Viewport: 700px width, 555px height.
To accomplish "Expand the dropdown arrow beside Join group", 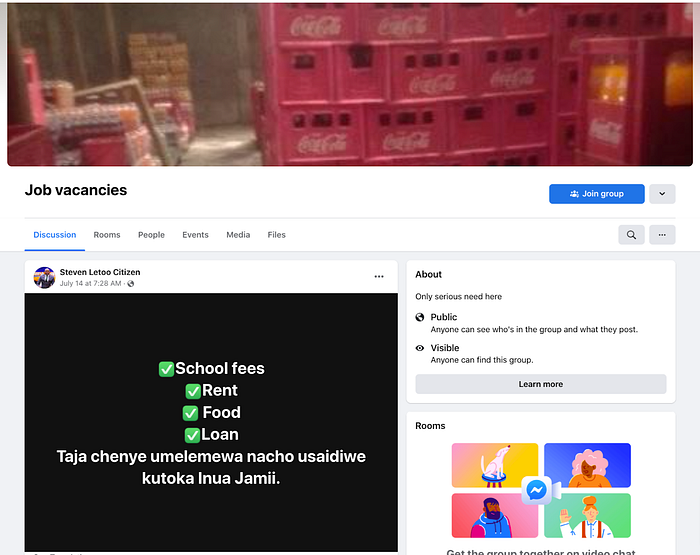I will [x=662, y=194].
